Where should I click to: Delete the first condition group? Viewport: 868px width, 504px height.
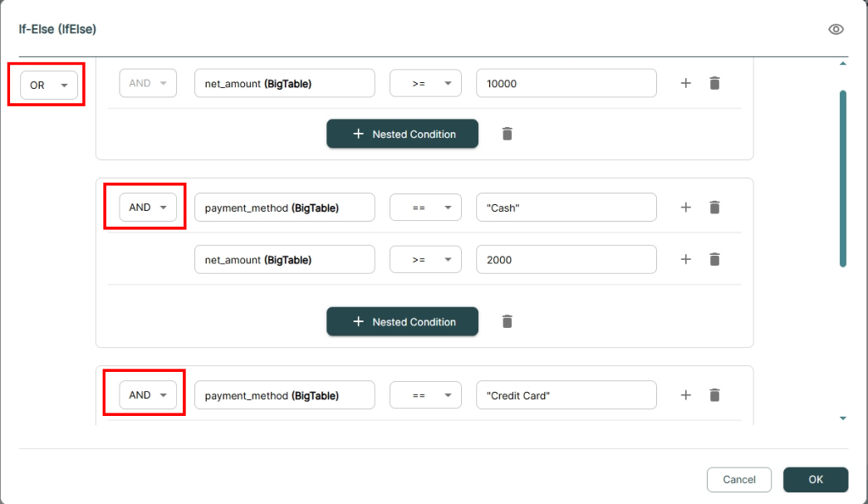(x=507, y=134)
